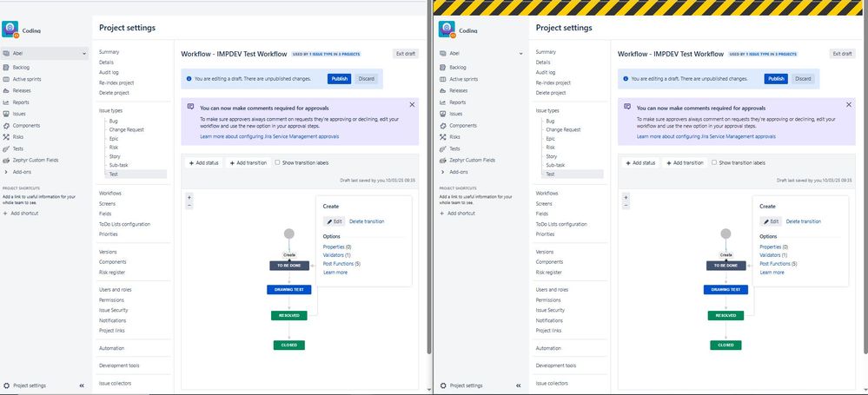
Task: Open Risks icon in left window sidebar
Action: coord(6,137)
